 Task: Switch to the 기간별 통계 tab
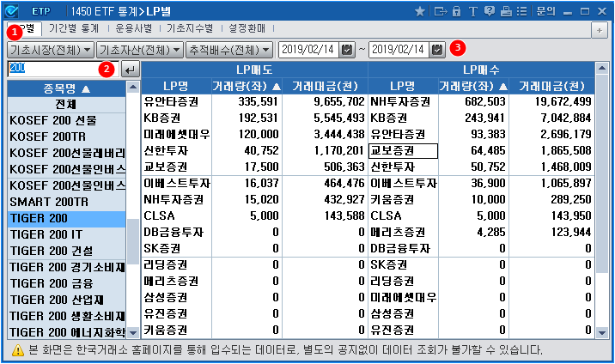[77, 29]
